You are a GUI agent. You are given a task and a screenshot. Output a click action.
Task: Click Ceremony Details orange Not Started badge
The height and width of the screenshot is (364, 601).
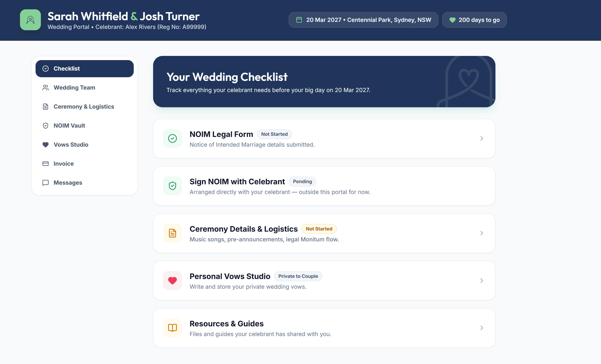pos(319,229)
